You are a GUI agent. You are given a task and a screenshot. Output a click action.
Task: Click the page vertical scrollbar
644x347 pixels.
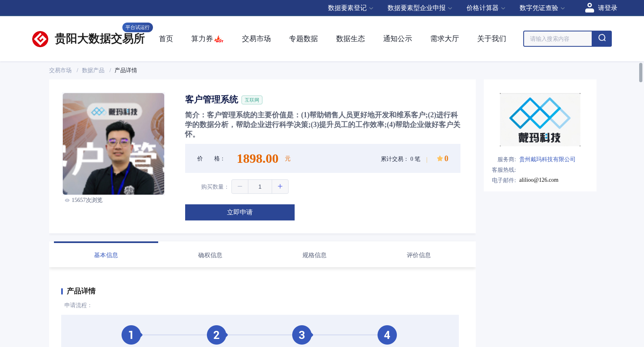point(641,73)
